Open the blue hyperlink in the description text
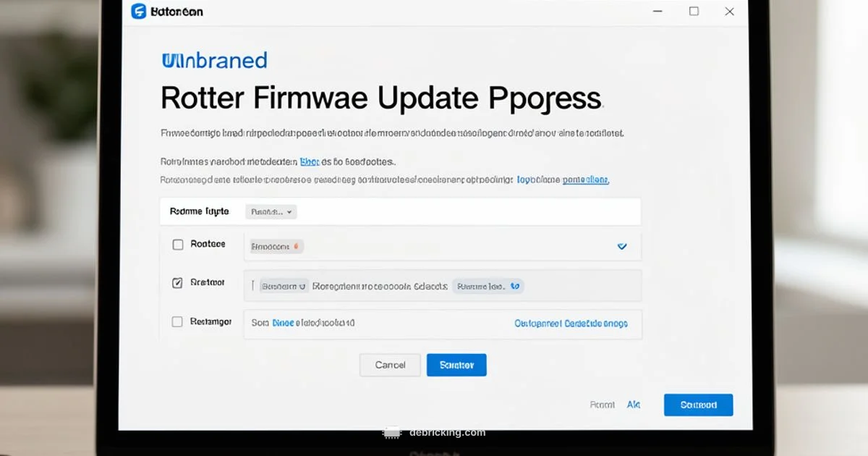This screenshot has width=868, height=456. click(x=309, y=161)
